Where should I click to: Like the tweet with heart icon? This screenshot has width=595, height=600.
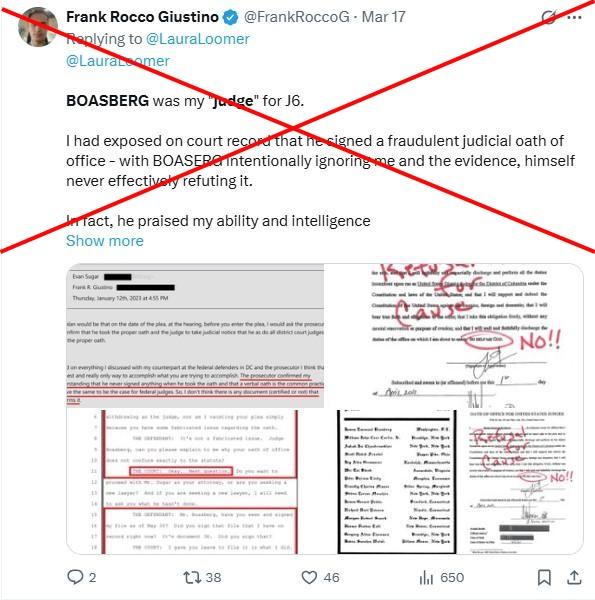(309, 577)
